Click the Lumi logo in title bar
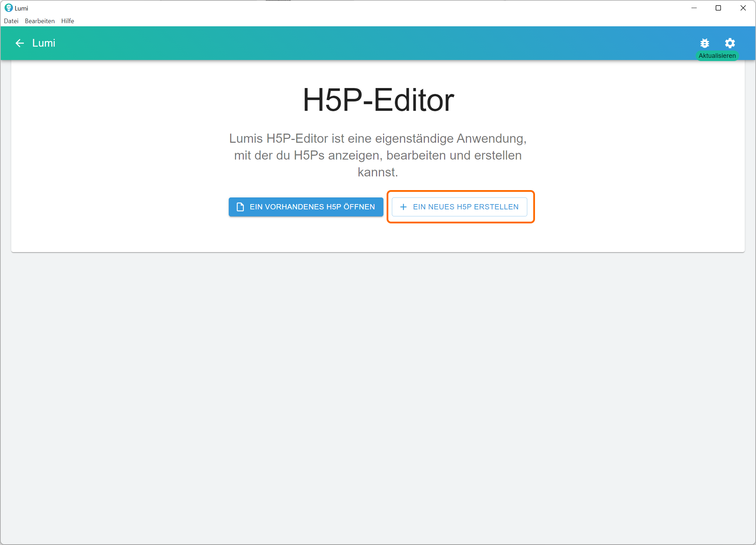 (8, 8)
